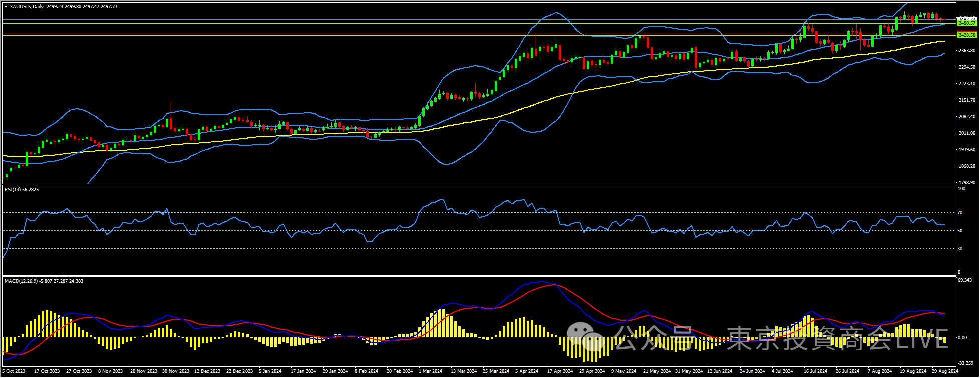Click the 20 Feb 2024 date label
This screenshot has width=980, height=378.
tap(400, 371)
